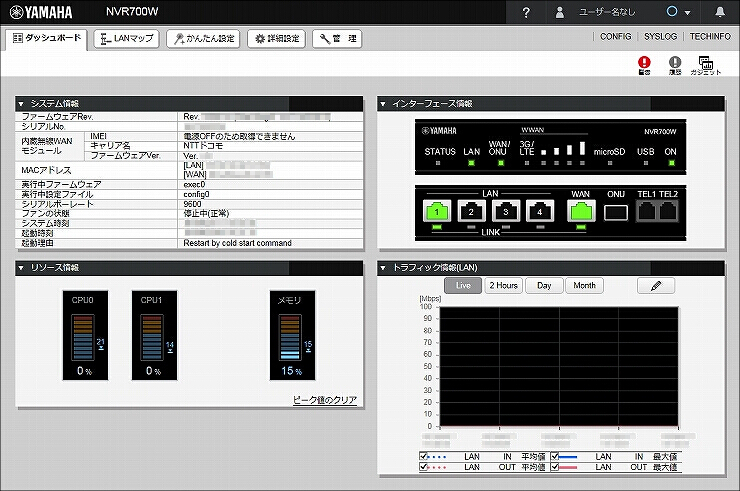Click the LAN LED on front panel
This screenshot has height=491, width=740.
[471, 163]
